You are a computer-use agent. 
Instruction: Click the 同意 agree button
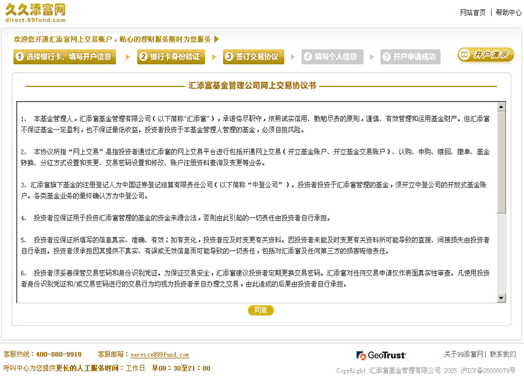(261, 310)
